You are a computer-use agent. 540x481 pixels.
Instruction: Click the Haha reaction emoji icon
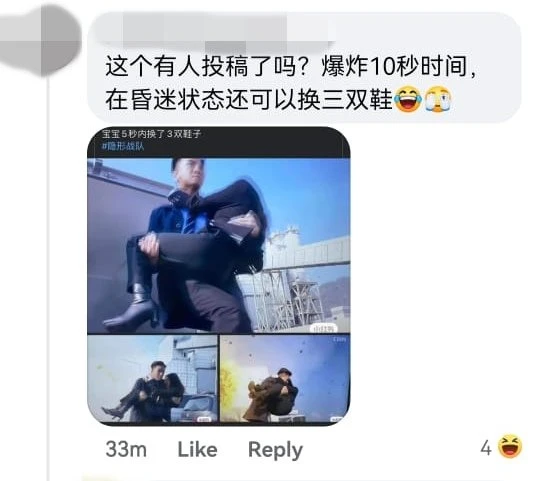click(510, 447)
